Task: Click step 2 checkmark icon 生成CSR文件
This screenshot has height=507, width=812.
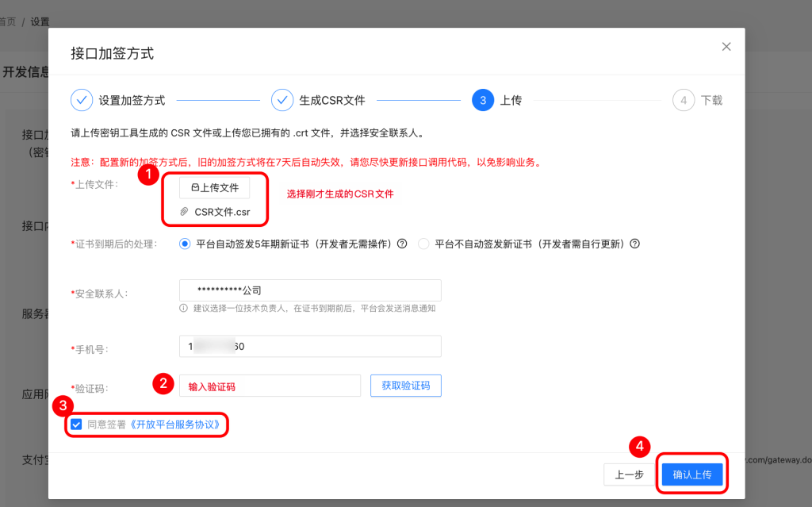Action: tap(282, 100)
